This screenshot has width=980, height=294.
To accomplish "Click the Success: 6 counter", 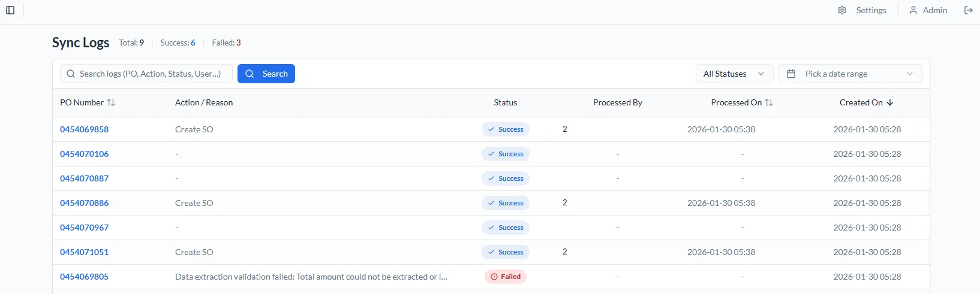I will (x=178, y=43).
